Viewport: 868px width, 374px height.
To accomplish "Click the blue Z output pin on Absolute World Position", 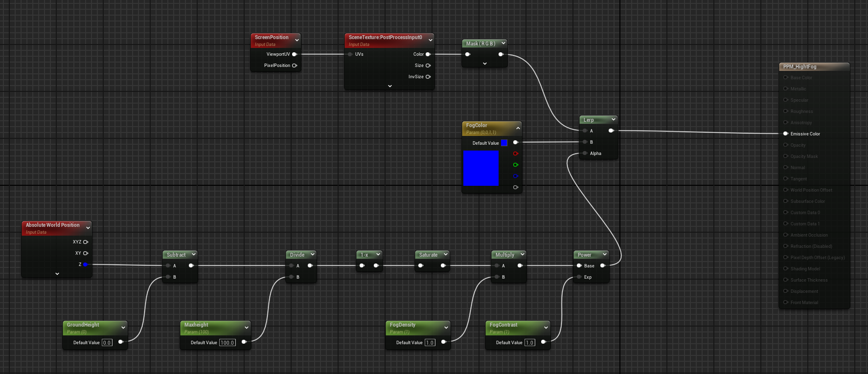I will click(x=85, y=264).
